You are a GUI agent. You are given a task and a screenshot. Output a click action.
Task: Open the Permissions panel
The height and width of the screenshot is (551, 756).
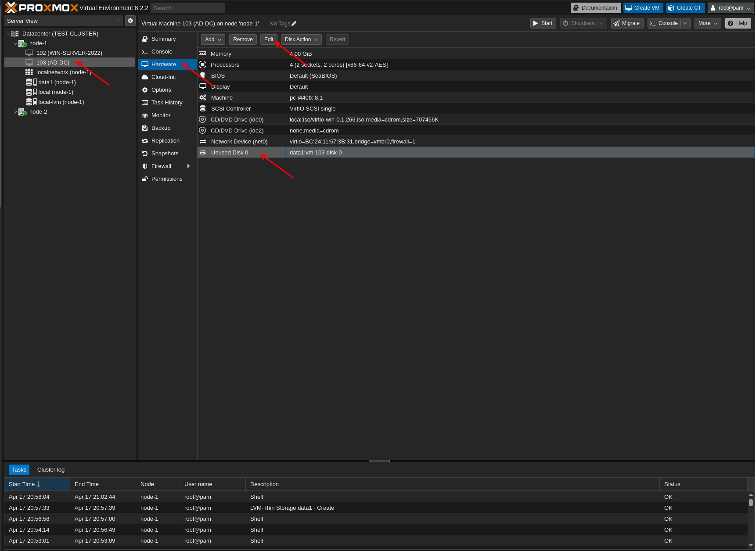167,179
